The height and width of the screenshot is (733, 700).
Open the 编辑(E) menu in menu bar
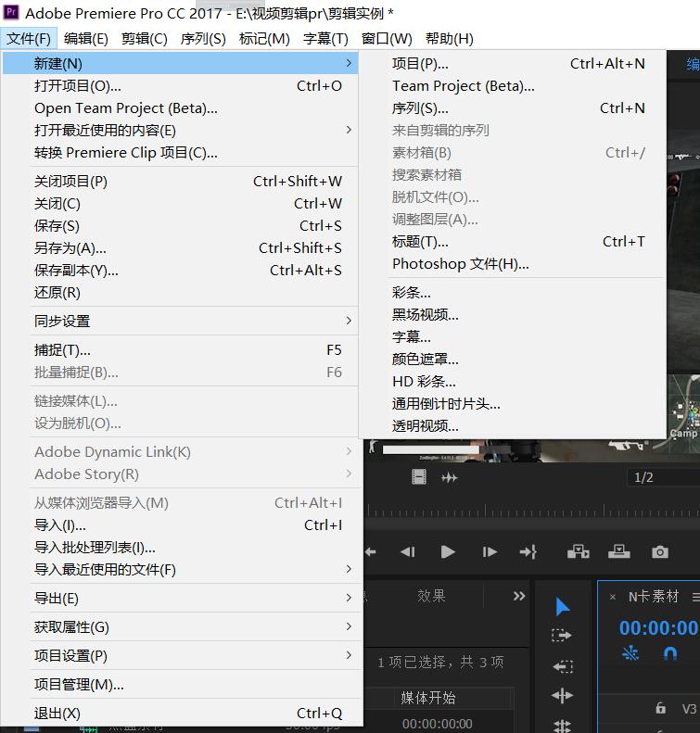[85, 38]
